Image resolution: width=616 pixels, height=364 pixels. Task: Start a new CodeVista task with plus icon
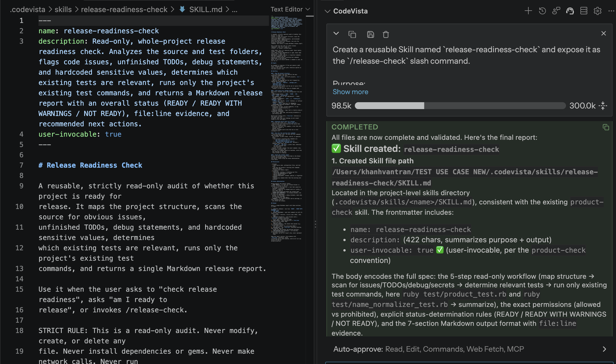[528, 11]
